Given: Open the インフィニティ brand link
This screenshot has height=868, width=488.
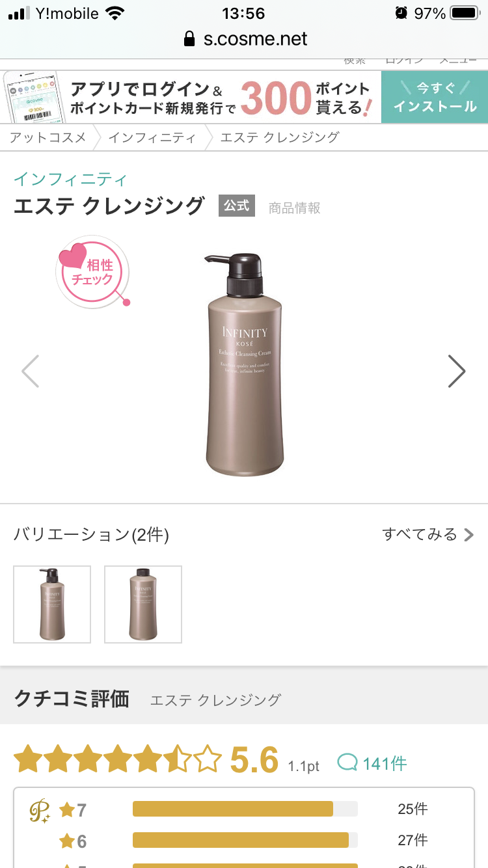Looking at the screenshot, I should coord(71,179).
